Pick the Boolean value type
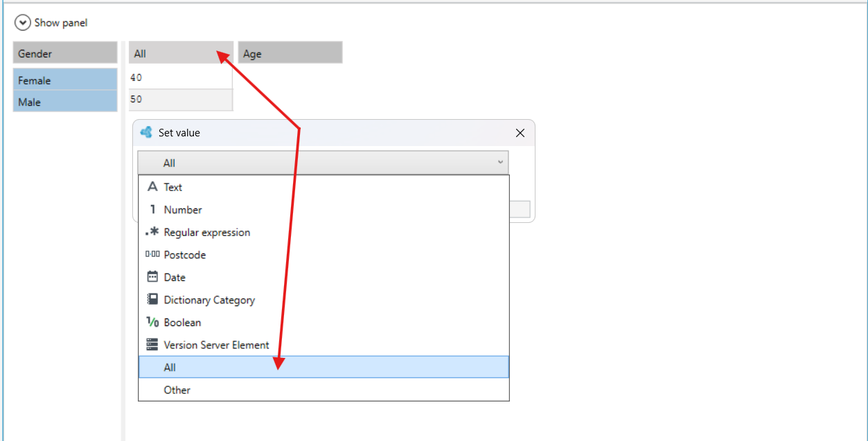This screenshot has height=441, width=868. tap(324, 323)
